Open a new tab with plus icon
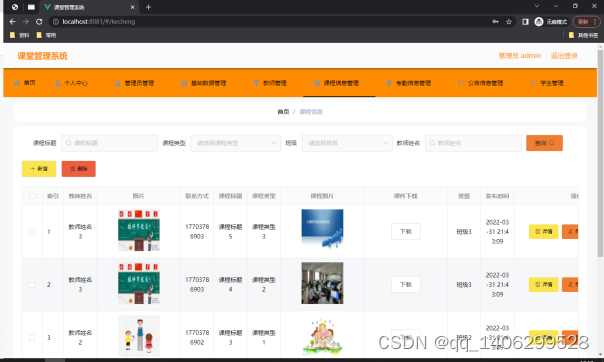 coord(148,7)
